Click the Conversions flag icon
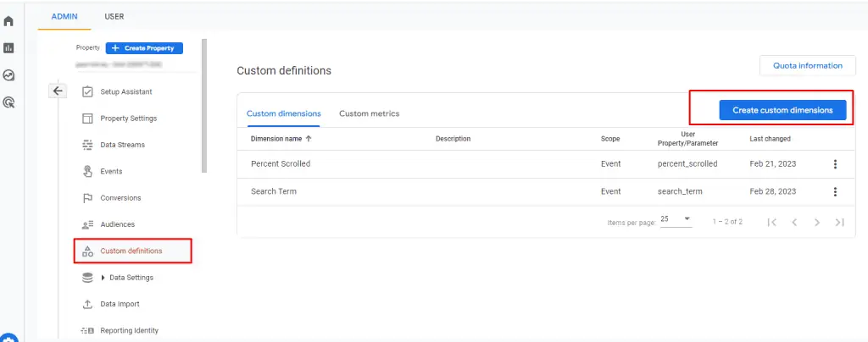 [x=87, y=198]
